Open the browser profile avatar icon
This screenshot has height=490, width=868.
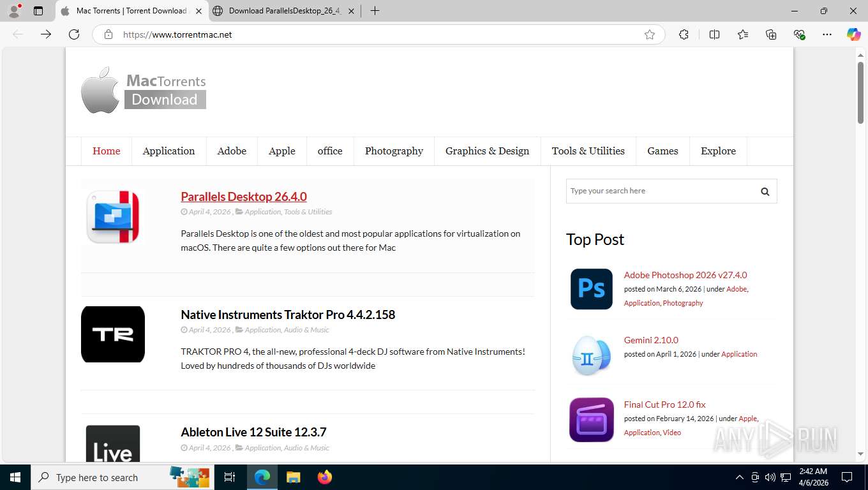tap(14, 11)
